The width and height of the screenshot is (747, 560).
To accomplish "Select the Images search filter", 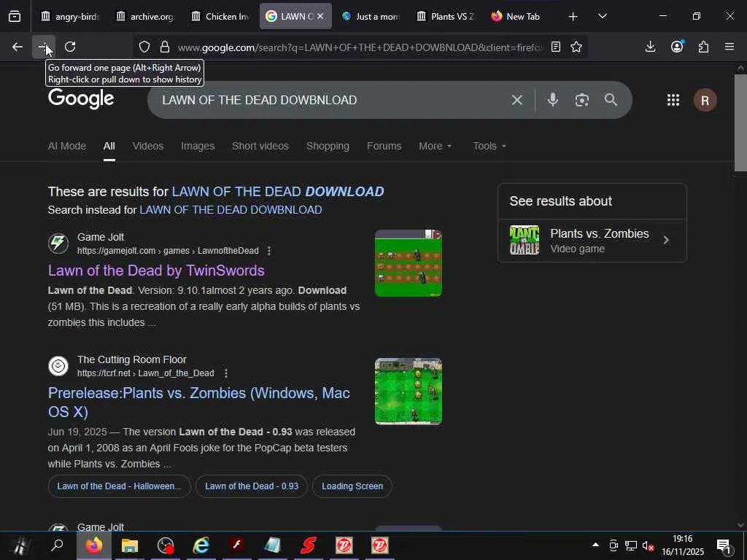I will pos(198,146).
